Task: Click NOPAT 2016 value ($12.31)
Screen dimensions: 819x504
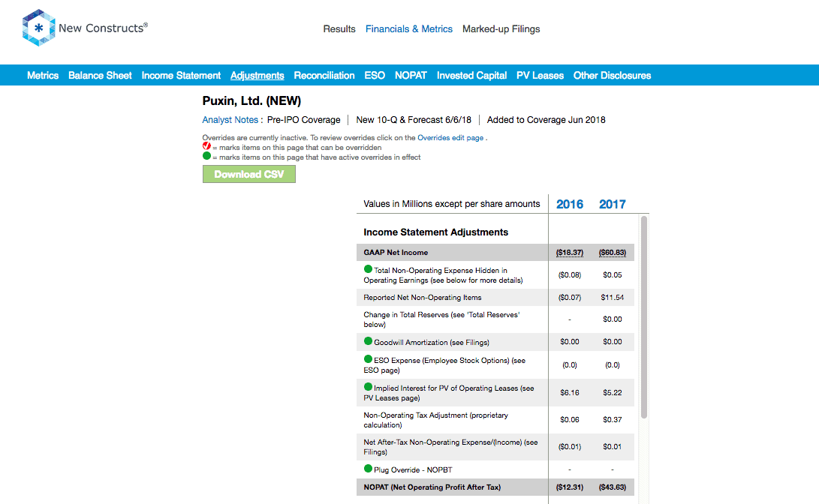Action: tap(569, 487)
